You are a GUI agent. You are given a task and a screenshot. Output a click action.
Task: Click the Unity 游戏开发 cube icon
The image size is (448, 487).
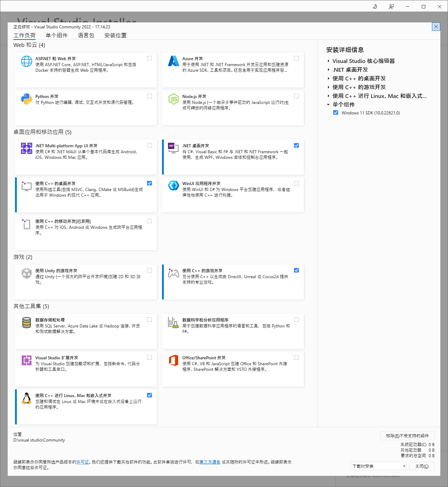27,273
